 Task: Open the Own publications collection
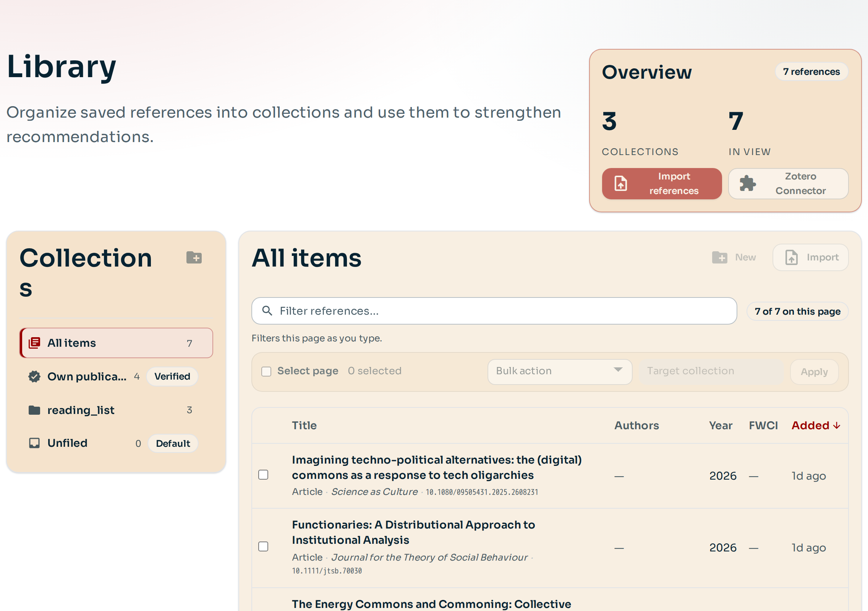point(87,377)
